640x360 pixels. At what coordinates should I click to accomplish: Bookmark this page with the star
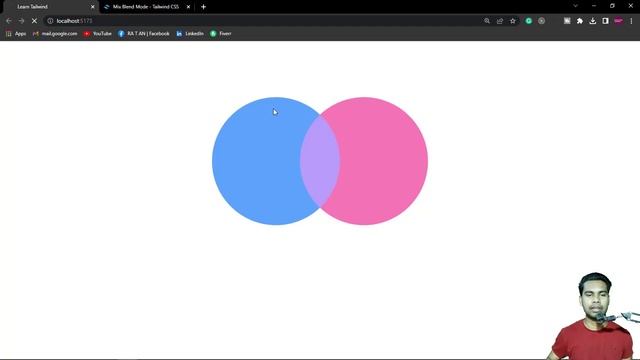pos(513,21)
